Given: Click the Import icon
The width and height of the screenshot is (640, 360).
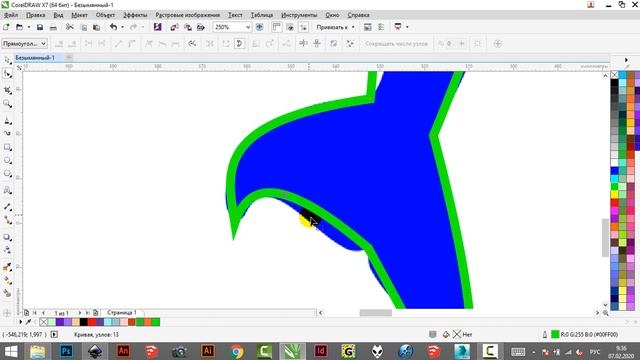Looking at the screenshot, I should tap(174, 27).
